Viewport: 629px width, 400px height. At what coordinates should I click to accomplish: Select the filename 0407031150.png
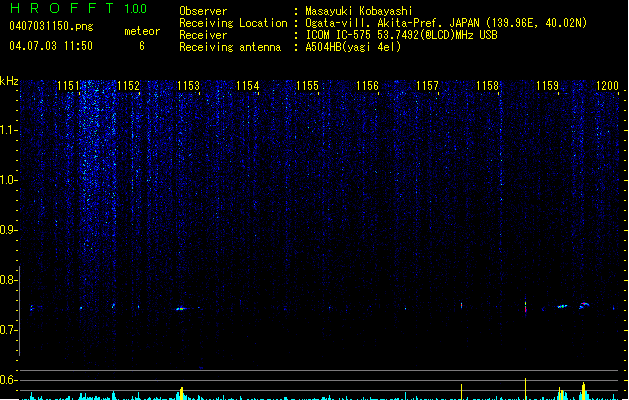point(51,26)
